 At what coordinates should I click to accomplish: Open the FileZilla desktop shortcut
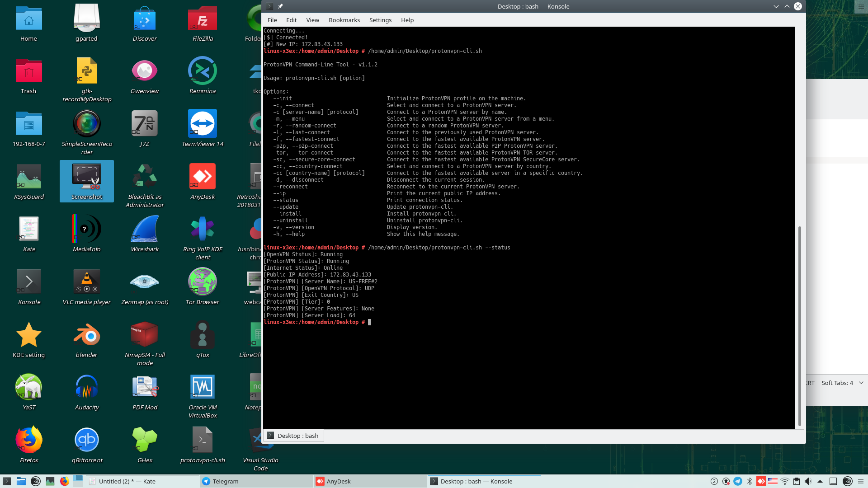click(x=202, y=19)
